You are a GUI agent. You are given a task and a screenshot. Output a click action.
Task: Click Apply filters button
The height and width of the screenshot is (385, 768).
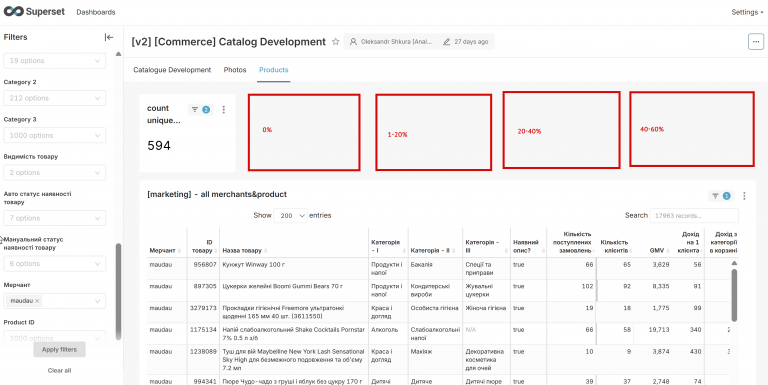point(59,349)
